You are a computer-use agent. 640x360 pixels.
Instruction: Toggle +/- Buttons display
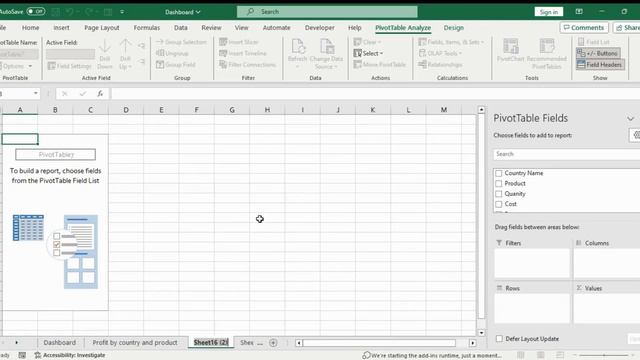[598, 53]
